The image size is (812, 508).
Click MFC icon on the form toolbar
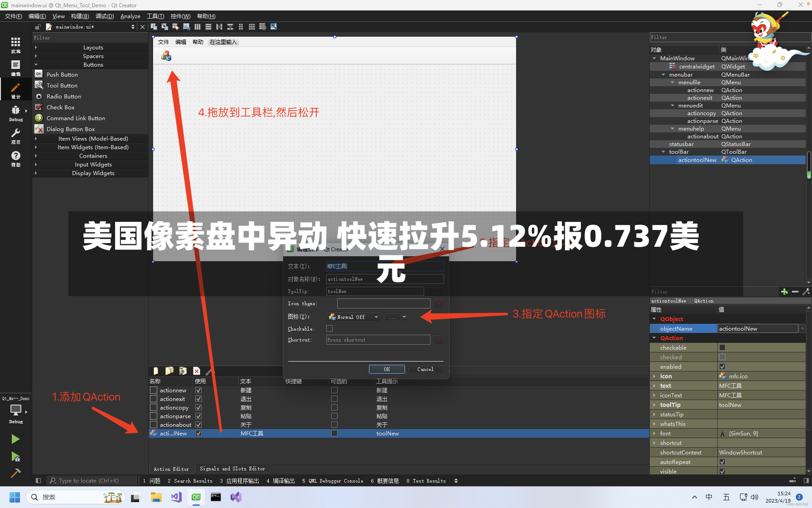166,56
